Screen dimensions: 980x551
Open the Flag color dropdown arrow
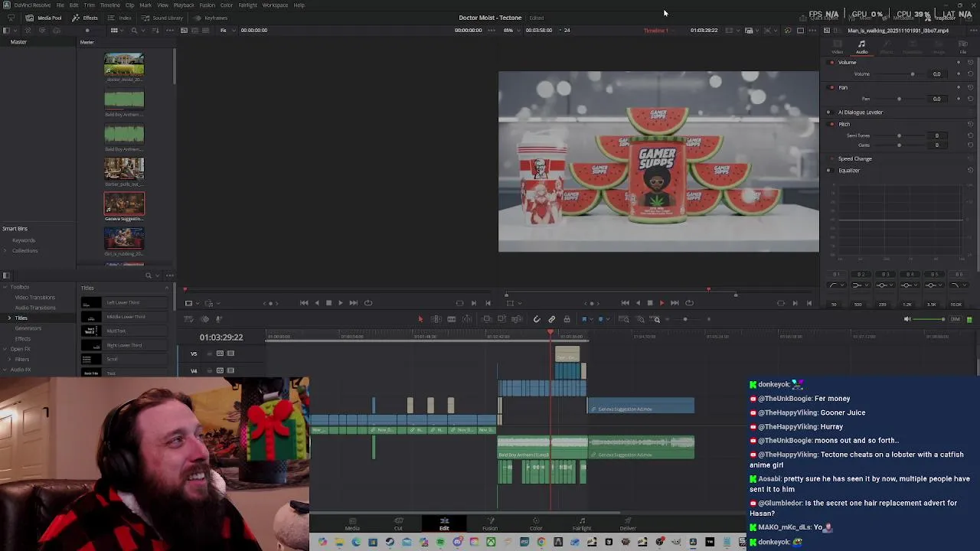point(591,319)
